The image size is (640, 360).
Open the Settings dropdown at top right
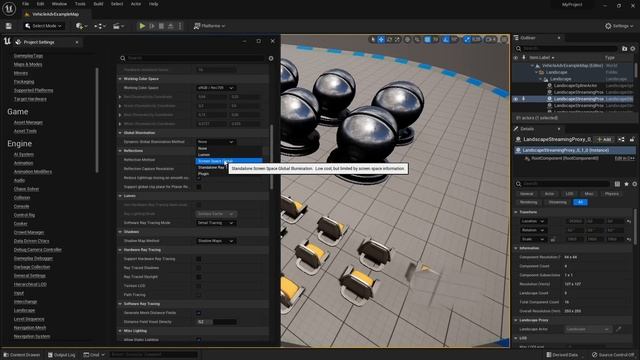(x=619, y=26)
